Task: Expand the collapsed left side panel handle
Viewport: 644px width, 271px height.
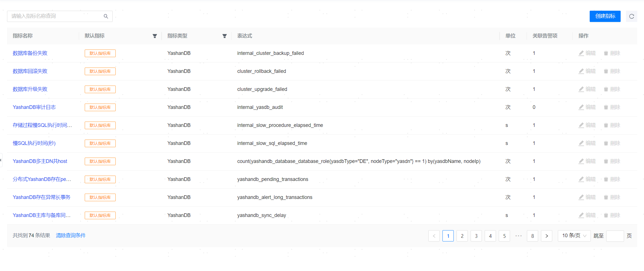Action: [x=1, y=160]
